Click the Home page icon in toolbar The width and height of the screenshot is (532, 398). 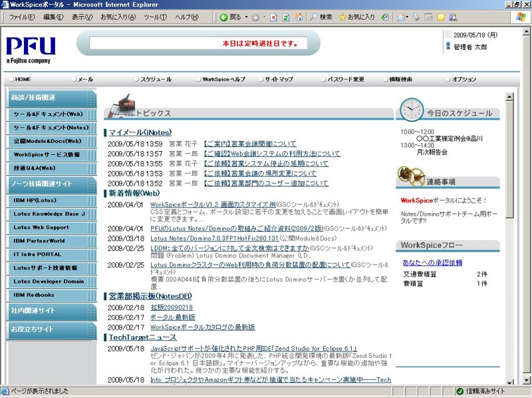299,17
